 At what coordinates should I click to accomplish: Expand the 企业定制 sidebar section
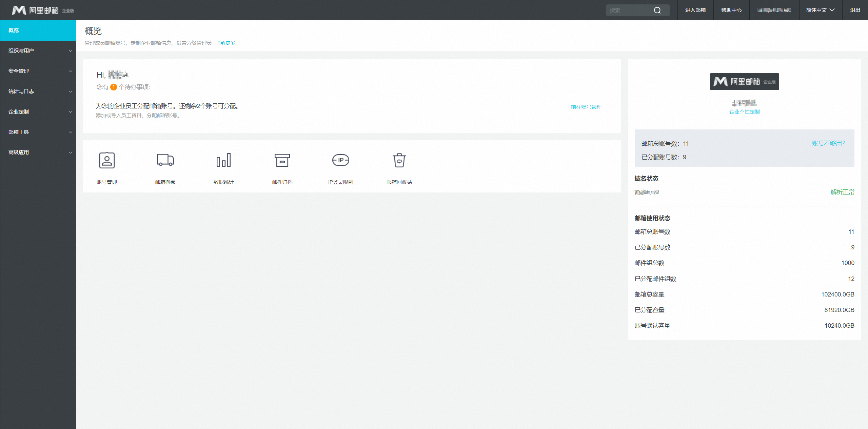click(38, 112)
